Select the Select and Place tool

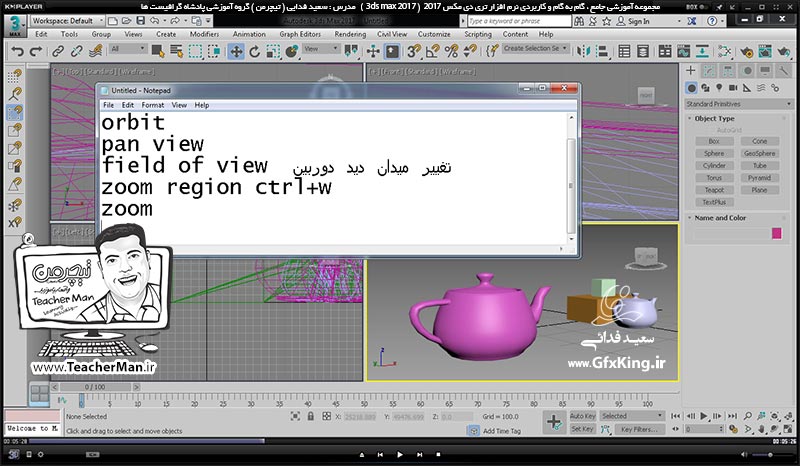pos(292,52)
